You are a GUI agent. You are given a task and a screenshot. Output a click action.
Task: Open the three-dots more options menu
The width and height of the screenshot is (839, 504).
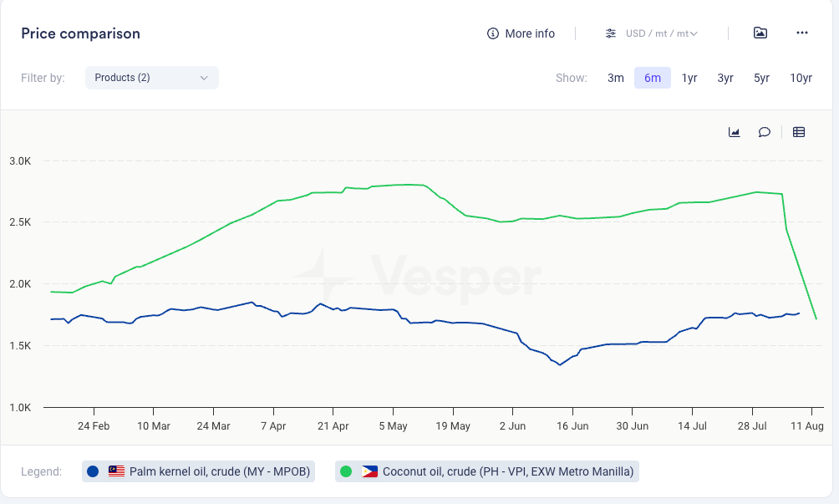802,33
